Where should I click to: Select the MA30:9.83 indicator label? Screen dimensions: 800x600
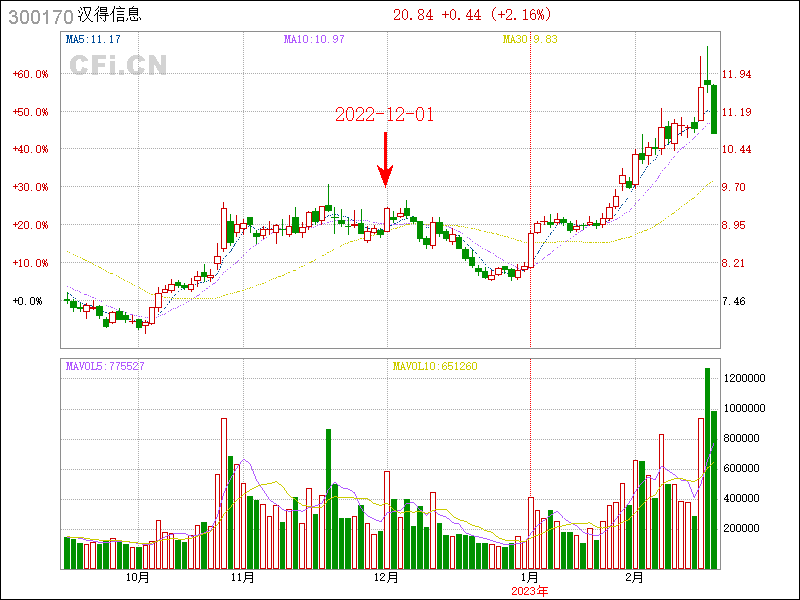point(530,39)
